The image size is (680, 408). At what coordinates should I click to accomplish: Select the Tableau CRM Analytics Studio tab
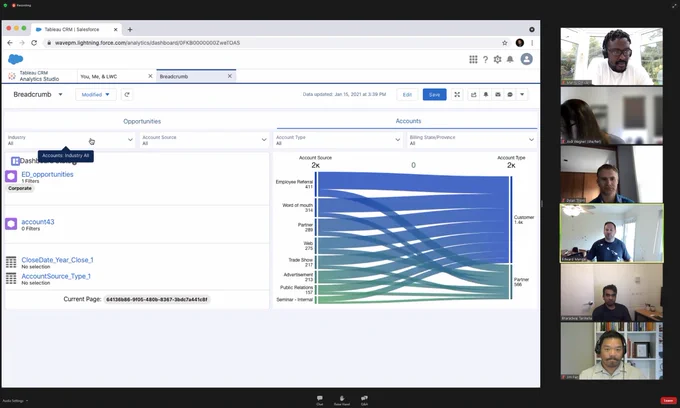[39, 76]
